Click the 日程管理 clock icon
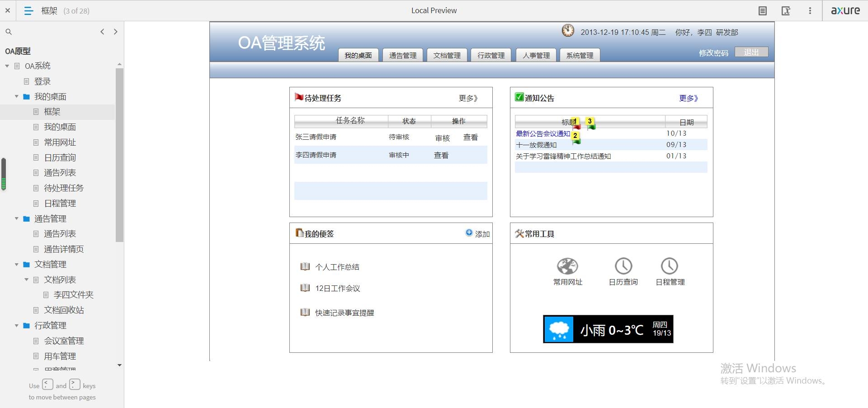 pyautogui.click(x=670, y=266)
